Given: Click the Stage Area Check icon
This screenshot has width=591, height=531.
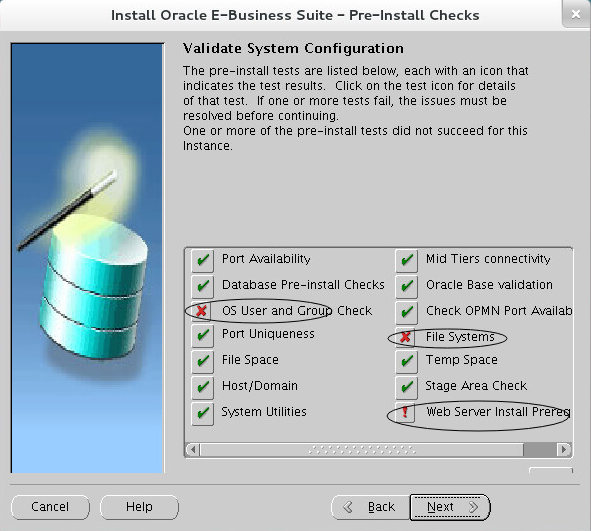Looking at the screenshot, I should pos(406,387).
